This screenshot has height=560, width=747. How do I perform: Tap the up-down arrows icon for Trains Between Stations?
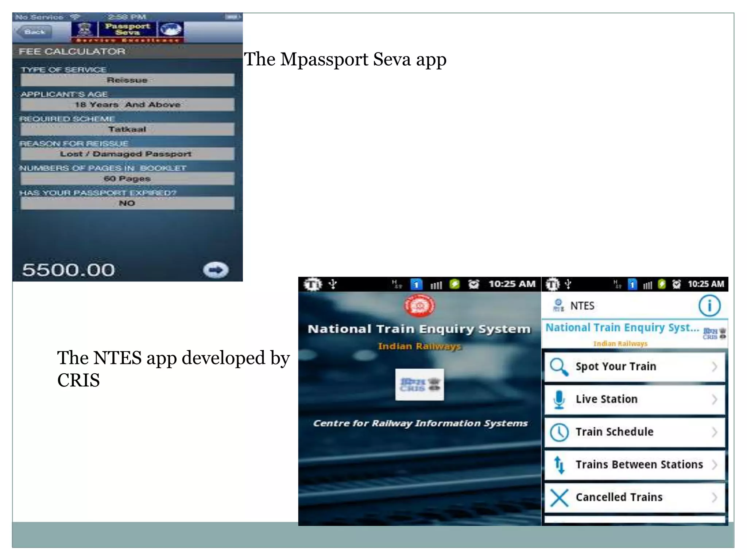[x=559, y=465]
